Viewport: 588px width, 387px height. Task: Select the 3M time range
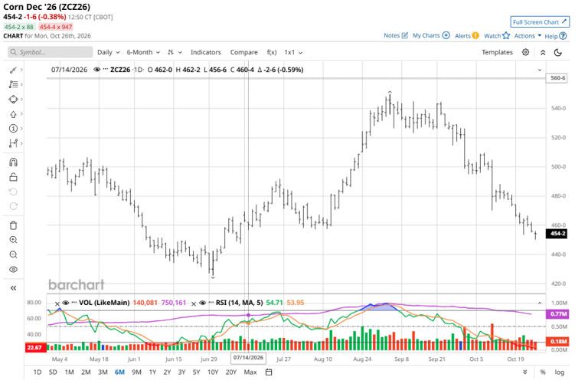103,372
